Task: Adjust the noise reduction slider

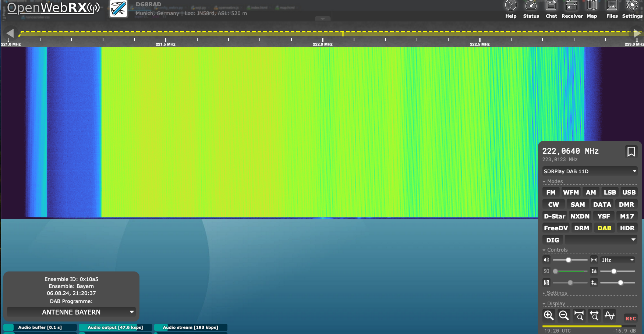Action: (570, 283)
